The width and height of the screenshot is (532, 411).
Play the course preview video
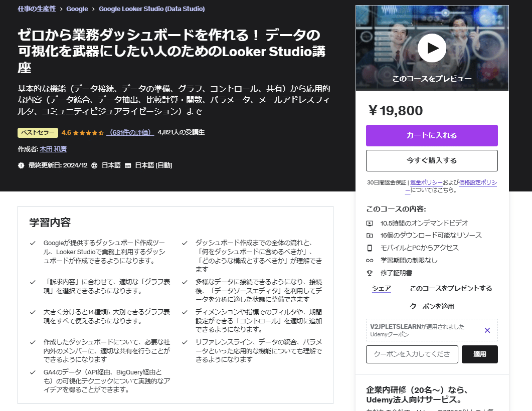coord(431,48)
